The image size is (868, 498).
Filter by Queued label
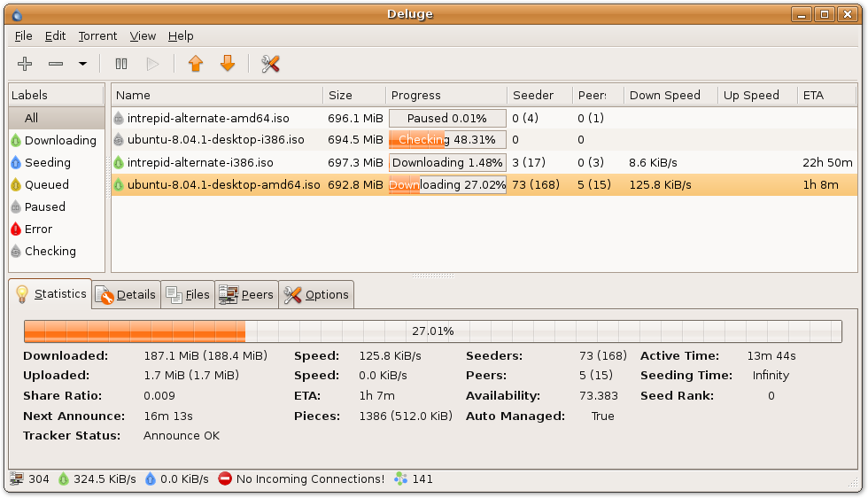click(57, 184)
